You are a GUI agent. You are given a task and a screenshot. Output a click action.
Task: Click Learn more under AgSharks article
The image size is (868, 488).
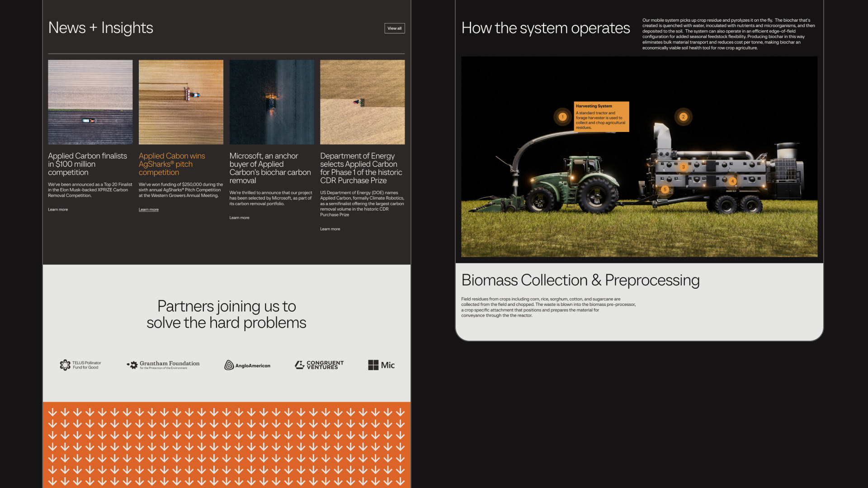click(149, 210)
